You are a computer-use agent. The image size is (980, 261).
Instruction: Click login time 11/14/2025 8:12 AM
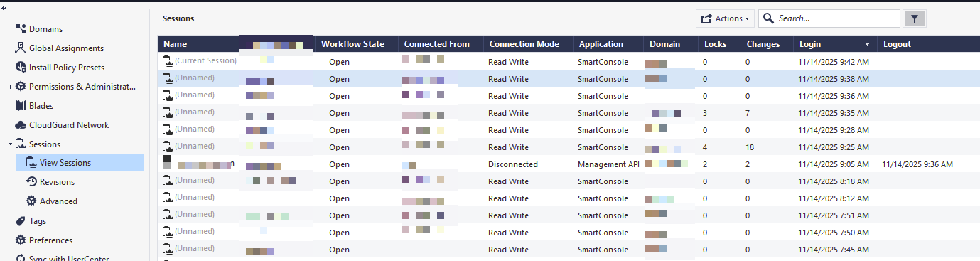click(x=834, y=198)
